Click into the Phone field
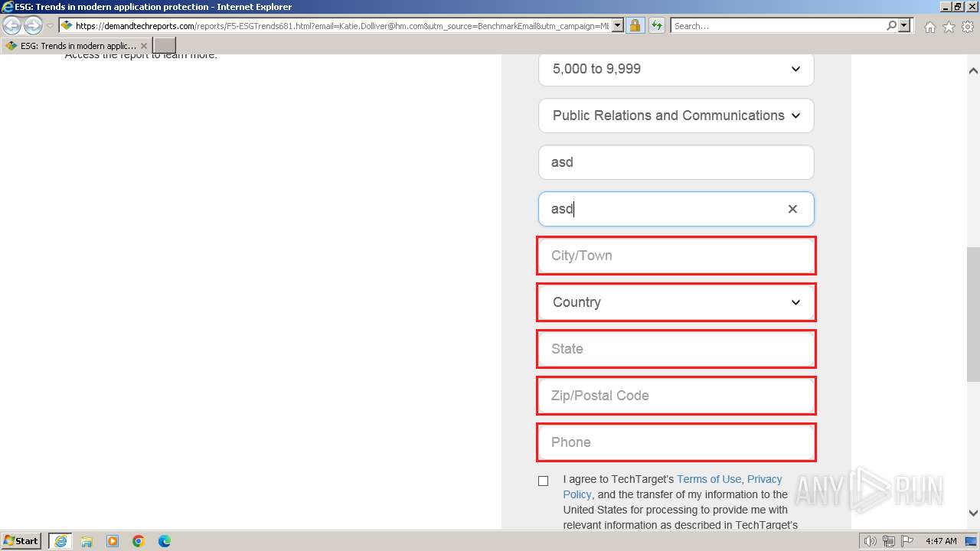This screenshot has width=980, height=551. [x=676, y=442]
